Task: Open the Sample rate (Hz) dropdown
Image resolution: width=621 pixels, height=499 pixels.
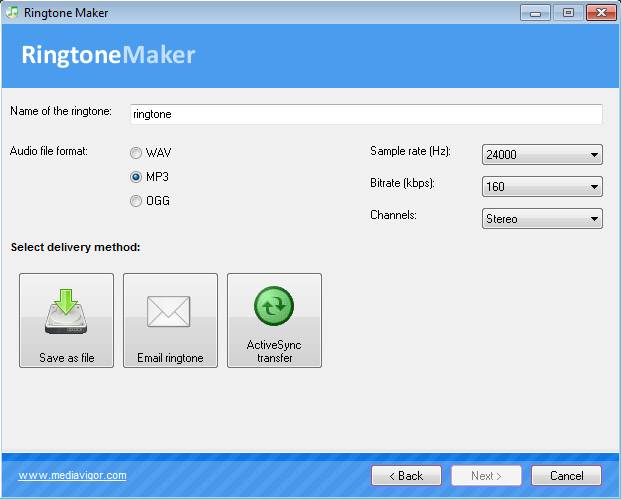Action: tap(541, 155)
